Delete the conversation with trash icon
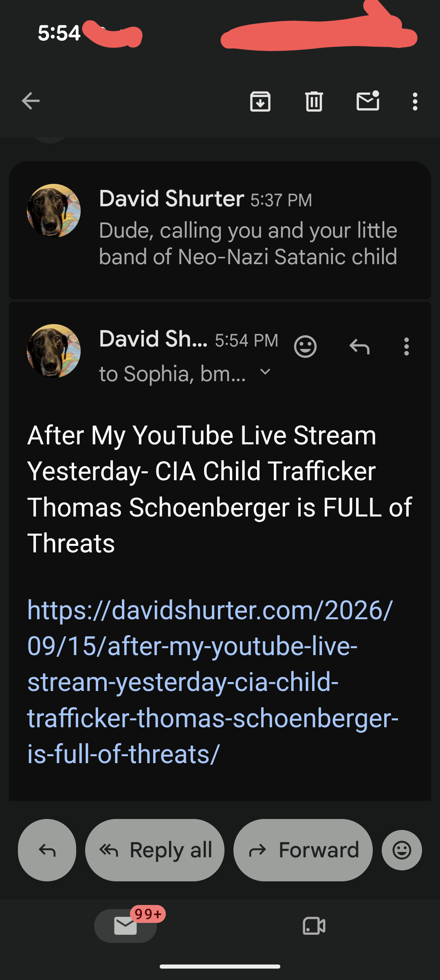440x980 pixels. pos(314,102)
